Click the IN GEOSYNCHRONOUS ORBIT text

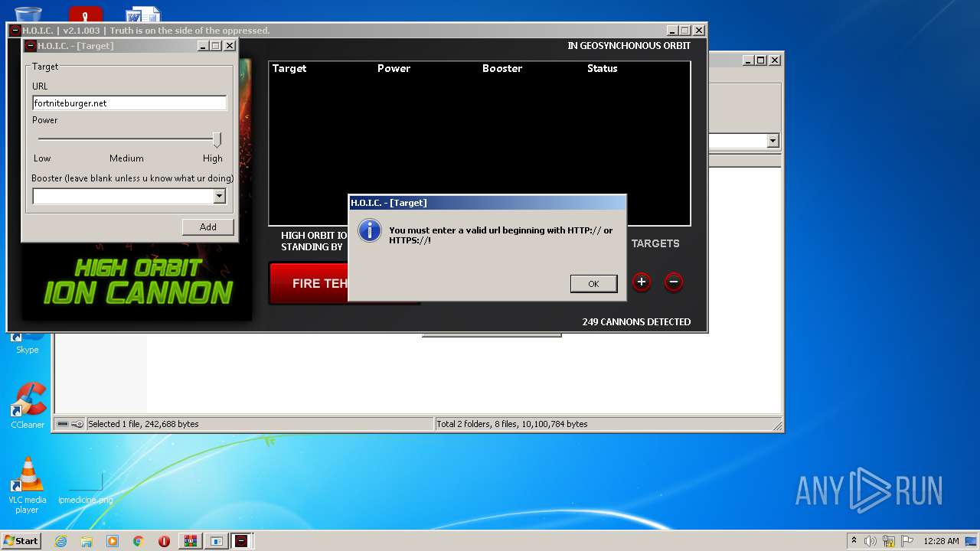[x=629, y=45]
